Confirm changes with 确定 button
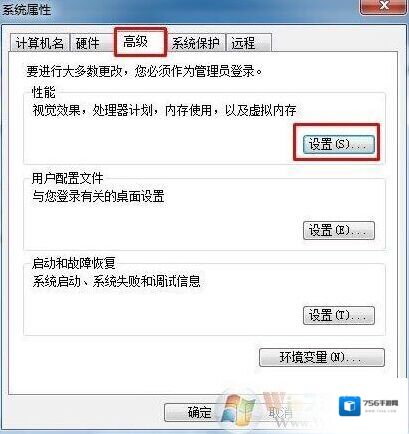The image size is (409, 434). click(199, 412)
